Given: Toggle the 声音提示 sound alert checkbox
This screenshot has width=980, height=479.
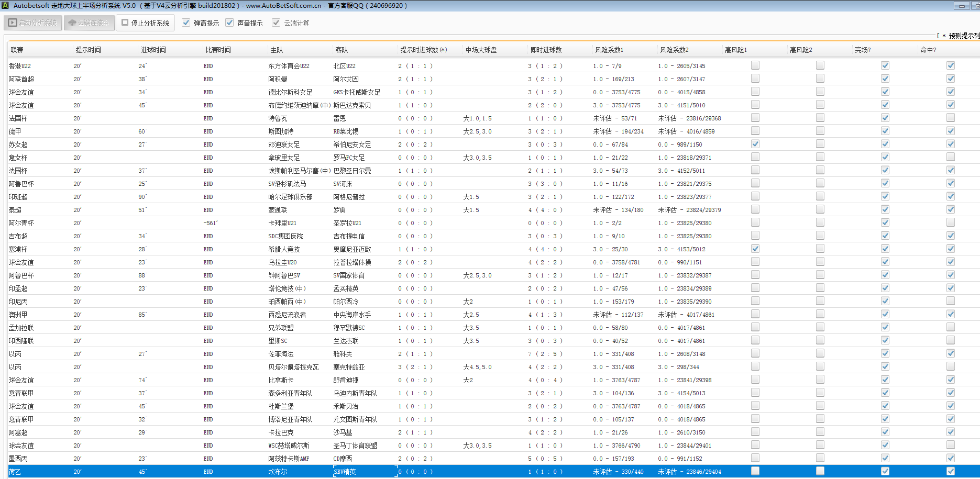Looking at the screenshot, I should click(229, 23).
